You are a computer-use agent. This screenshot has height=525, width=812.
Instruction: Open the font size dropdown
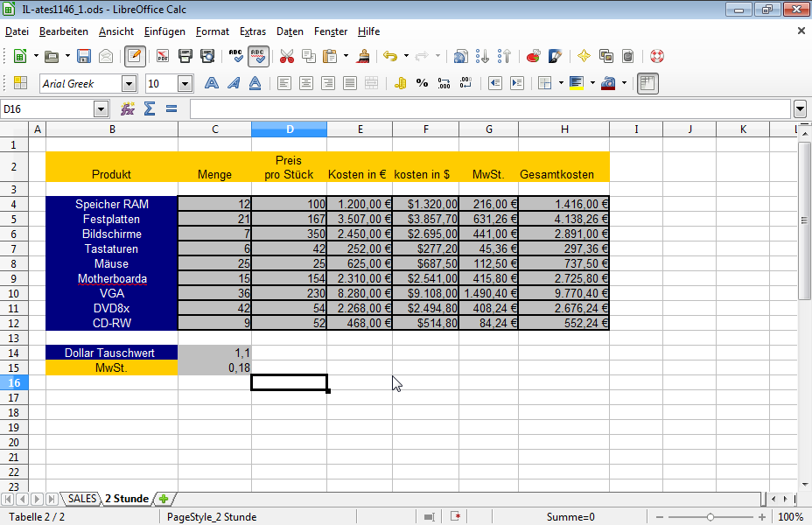click(185, 83)
